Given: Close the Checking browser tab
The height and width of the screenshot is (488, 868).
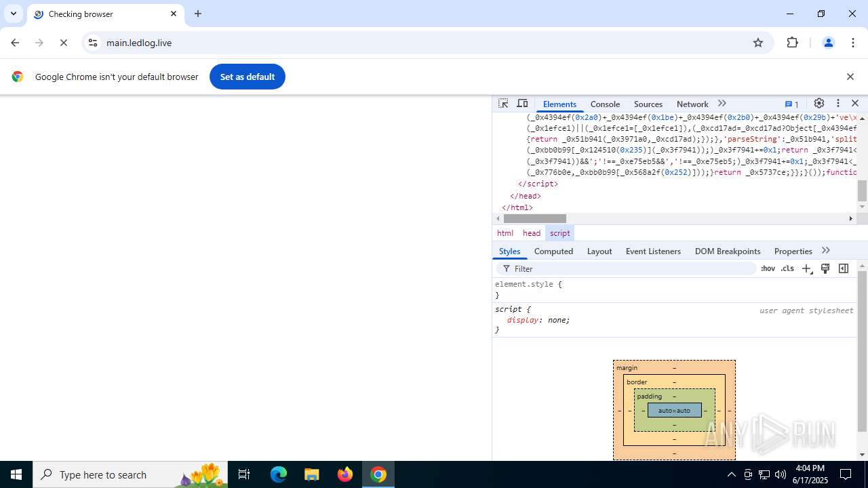Looking at the screenshot, I should pyautogui.click(x=174, y=14).
